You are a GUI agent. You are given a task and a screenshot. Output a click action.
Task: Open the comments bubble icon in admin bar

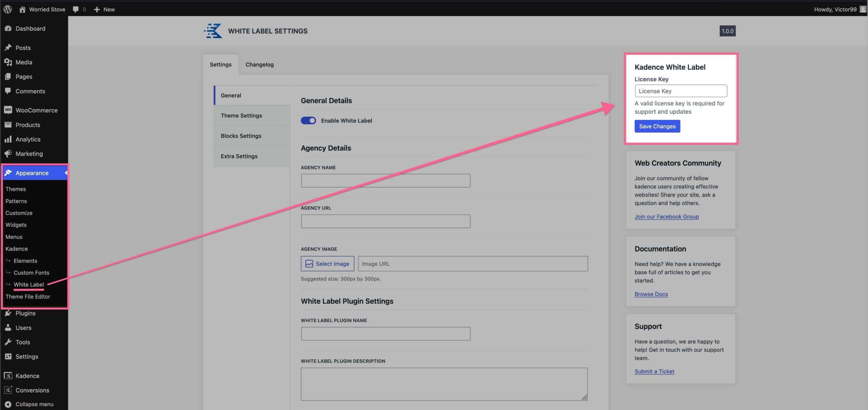[76, 10]
